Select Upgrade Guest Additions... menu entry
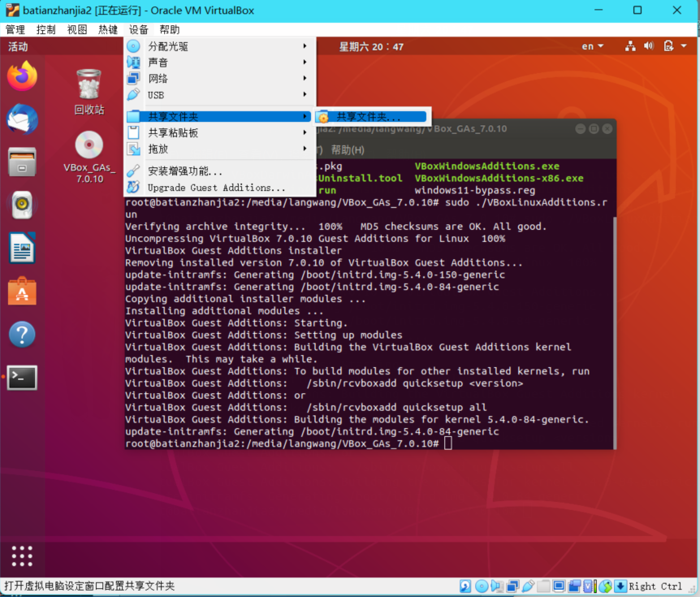Image resolution: width=700 pixels, height=597 pixels. point(219,188)
